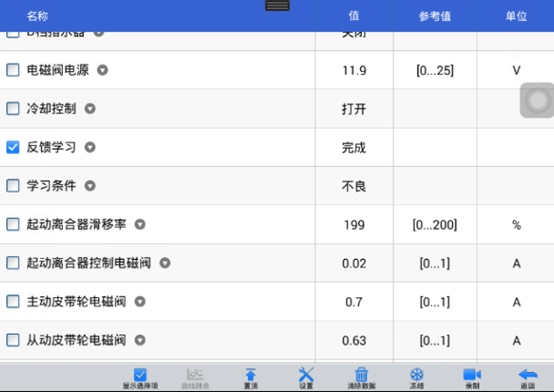Expand the arrow beside 起动离合器控制电磁阀

[165, 263]
